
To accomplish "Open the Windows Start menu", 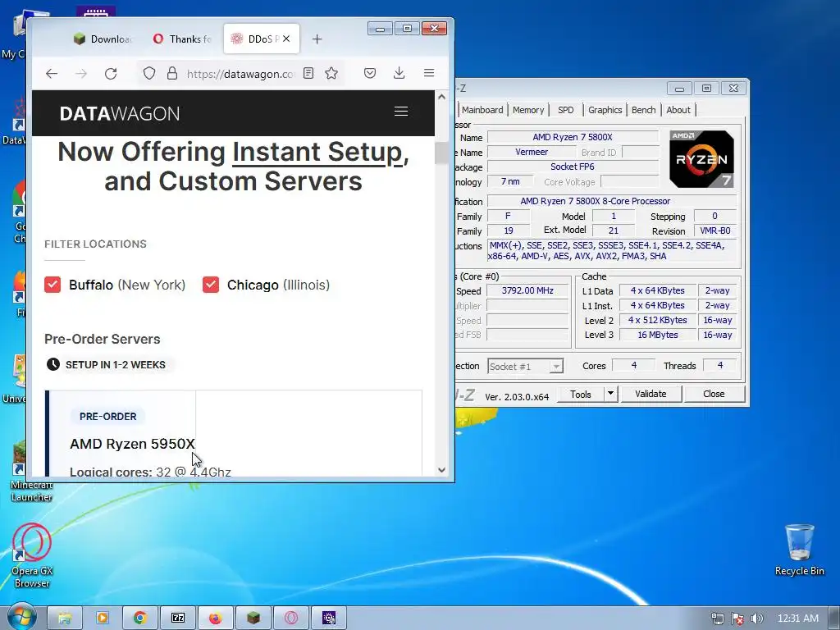I will coord(21,617).
